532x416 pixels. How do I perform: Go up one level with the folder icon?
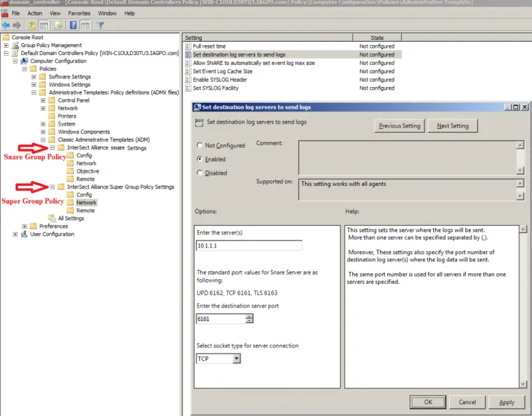(x=32, y=25)
